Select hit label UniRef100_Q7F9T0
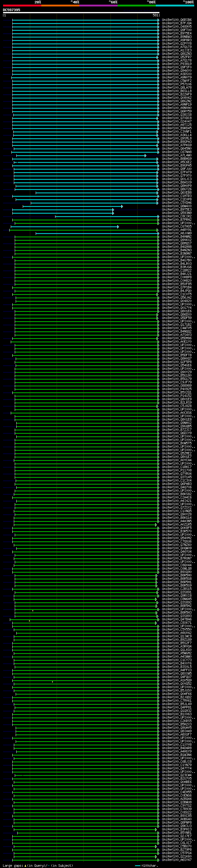Image resolution: width=197 pixels, height=868 pixels. pos(177,176)
